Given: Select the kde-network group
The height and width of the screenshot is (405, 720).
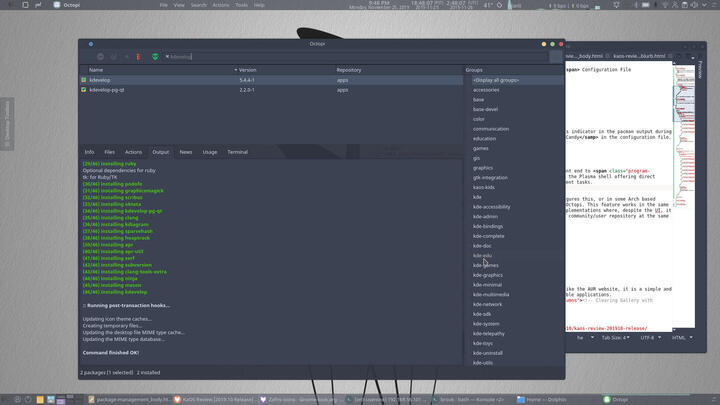Looking at the screenshot, I should (x=487, y=304).
